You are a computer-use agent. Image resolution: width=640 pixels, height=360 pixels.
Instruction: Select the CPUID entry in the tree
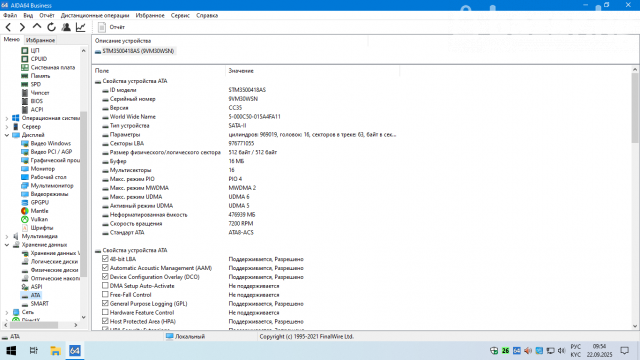coord(38,59)
